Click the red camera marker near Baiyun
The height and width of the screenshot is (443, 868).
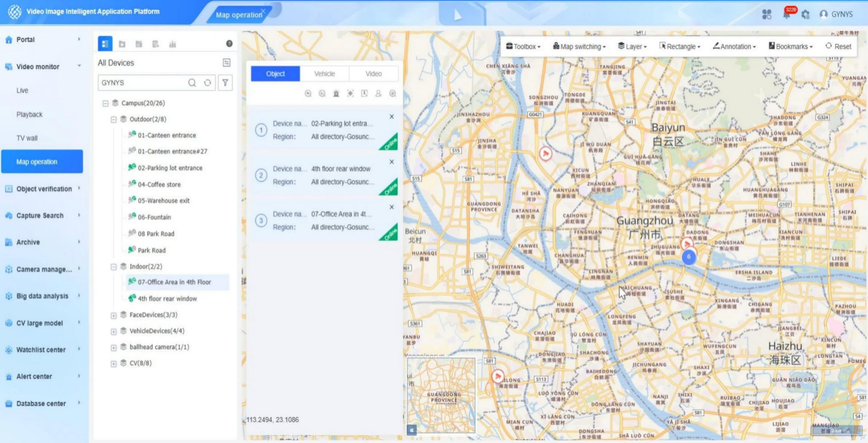(x=545, y=153)
